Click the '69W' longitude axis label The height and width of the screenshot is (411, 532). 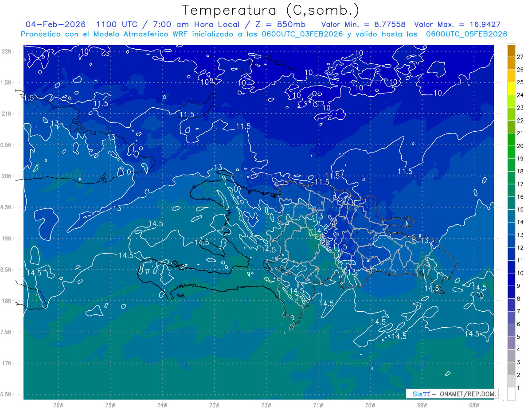pyautogui.click(x=422, y=405)
